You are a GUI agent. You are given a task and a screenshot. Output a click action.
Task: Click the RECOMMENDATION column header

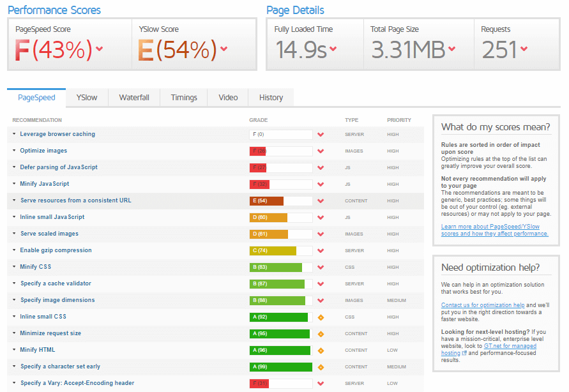[x=37, y=120]
